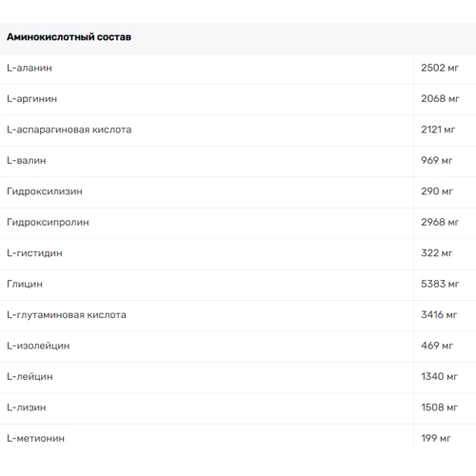This screenshot has width=476, height=476.
Task: Click the 2968 мг value
Action: tap(440, 222)
